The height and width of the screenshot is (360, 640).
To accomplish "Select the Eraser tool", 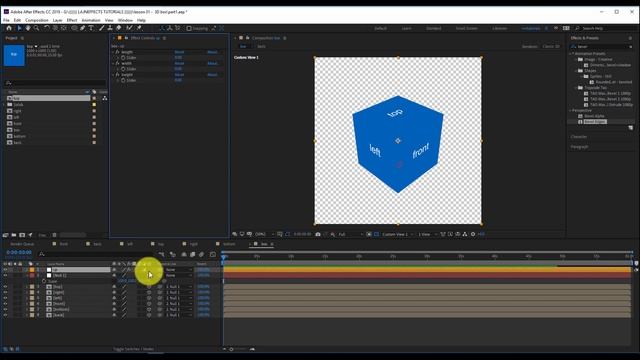I will point(119,28).
